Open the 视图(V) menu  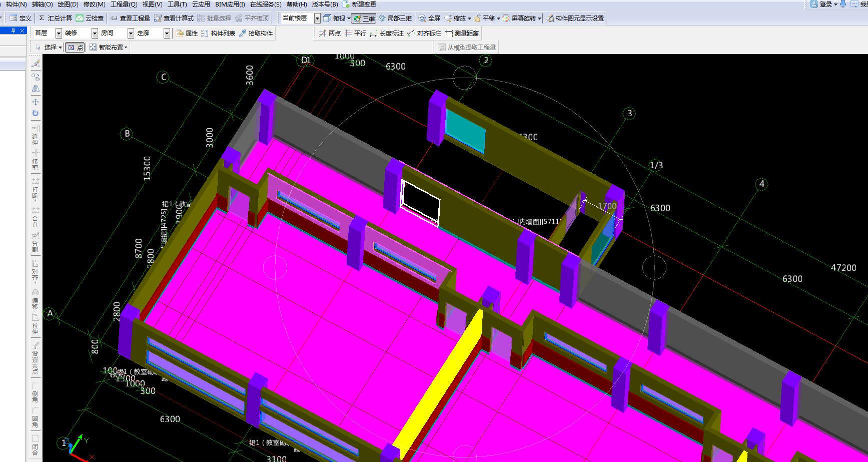tap(152, 4)
